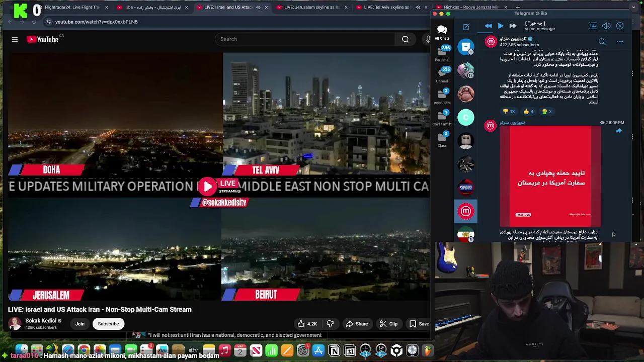Image resolution: width=644 pixels, height=362 pixels.
Task: Add the sick face reaction showing 3
Action: tap(547, 112)
